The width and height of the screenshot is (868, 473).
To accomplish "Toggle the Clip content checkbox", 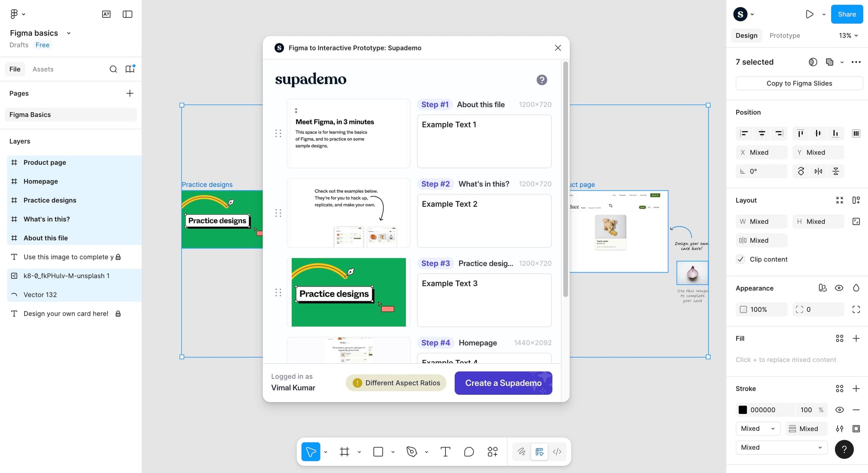I will [740, 259].
